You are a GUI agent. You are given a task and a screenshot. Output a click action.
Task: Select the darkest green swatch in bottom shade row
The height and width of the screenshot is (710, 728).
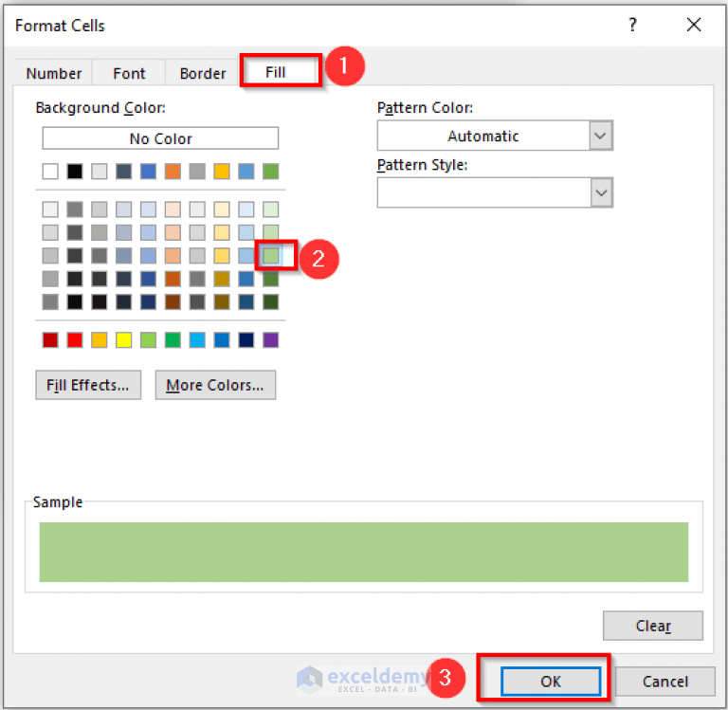point(271,301)
